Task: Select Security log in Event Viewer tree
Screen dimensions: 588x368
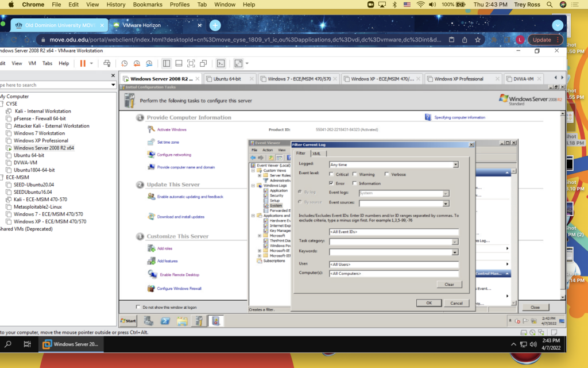Action: coord(276,195)
